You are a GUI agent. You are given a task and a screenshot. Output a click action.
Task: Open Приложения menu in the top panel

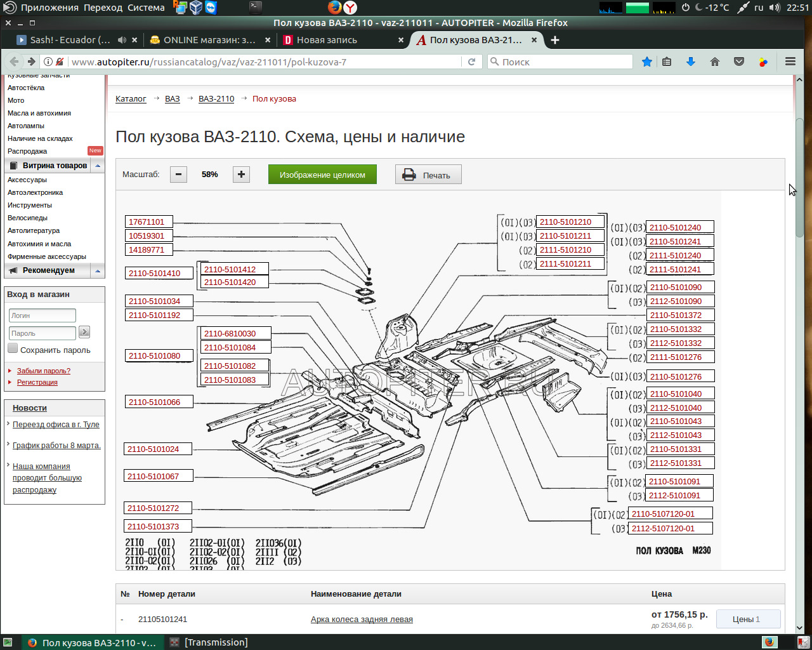[x=49, y=8]
